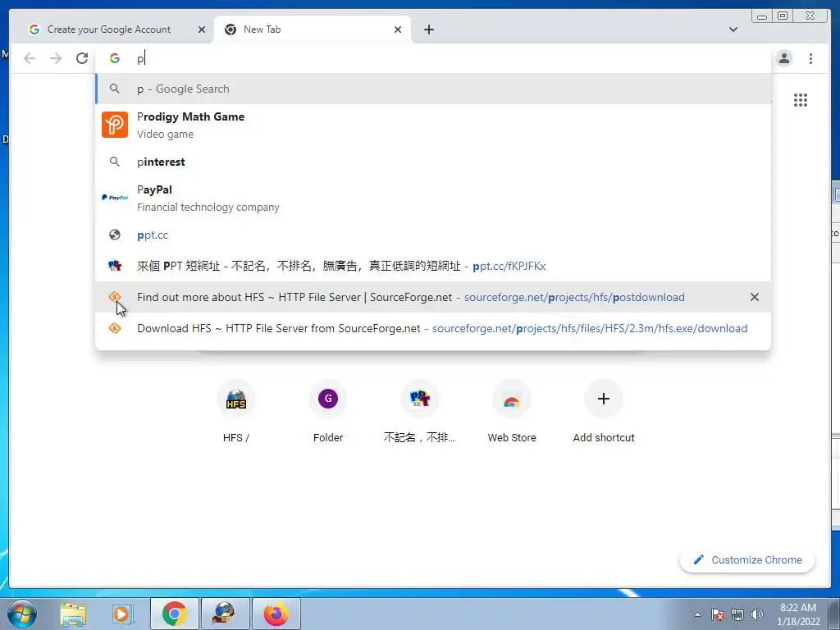Click the globe icon beside ppt.cc
Image resolution: width=840 pixels, height=630 pixels.
point(115,235)
